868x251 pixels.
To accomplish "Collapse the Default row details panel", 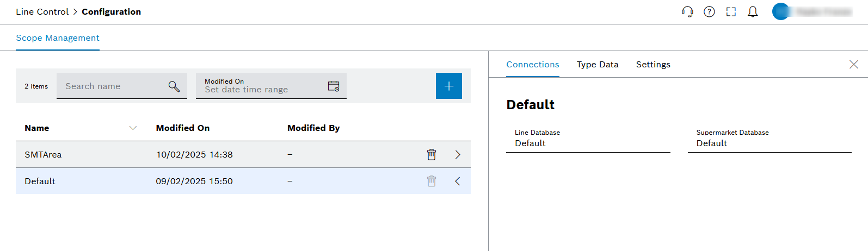I will pos(458,181).
